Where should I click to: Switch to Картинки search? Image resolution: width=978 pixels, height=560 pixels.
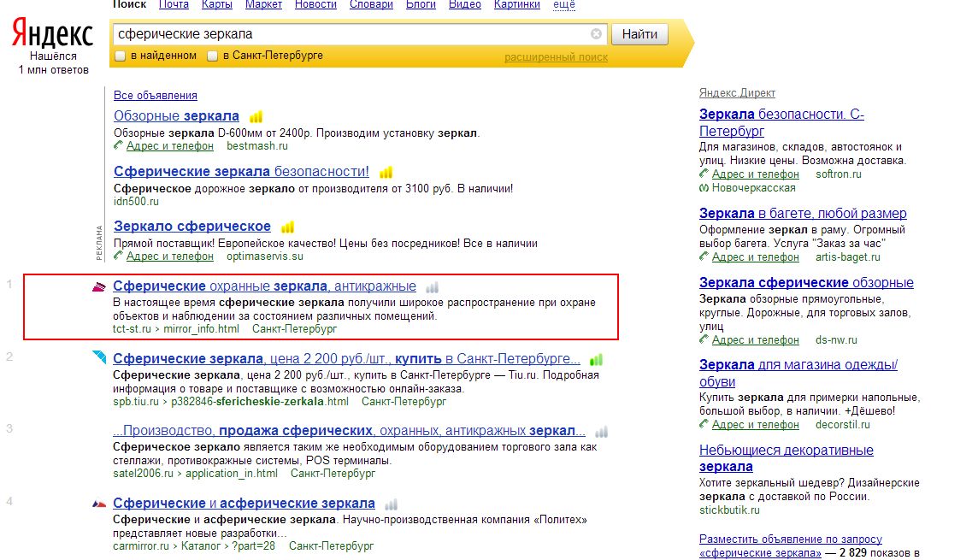click(517, 4)
